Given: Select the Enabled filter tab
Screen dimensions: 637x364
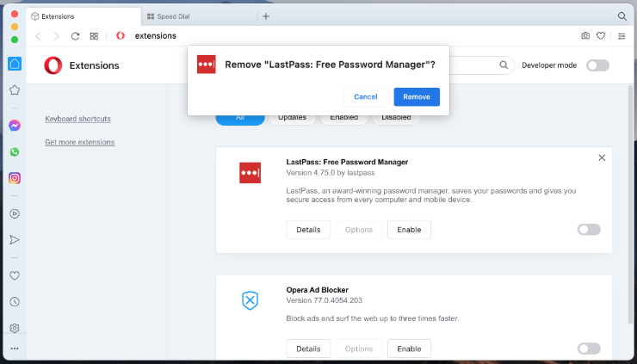Looking at the screenshot, I should tap(344, 118).
